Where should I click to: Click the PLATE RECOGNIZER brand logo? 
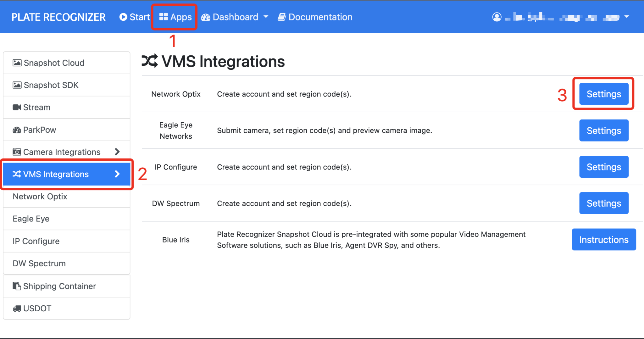58,17
